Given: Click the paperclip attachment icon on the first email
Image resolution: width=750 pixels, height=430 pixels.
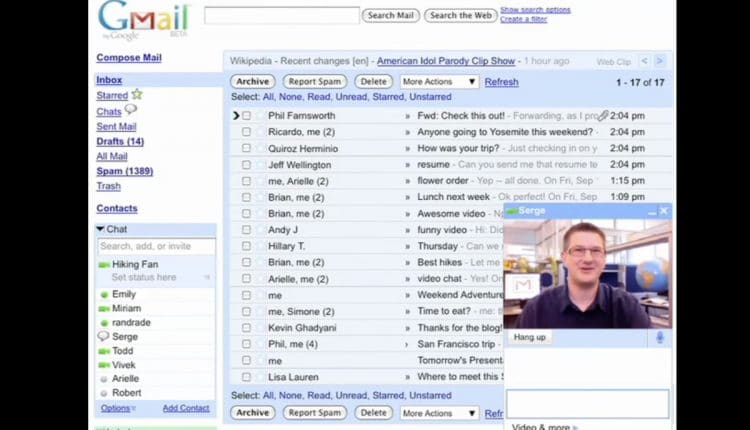Looking at the screenshot, I should pos(602,116).
